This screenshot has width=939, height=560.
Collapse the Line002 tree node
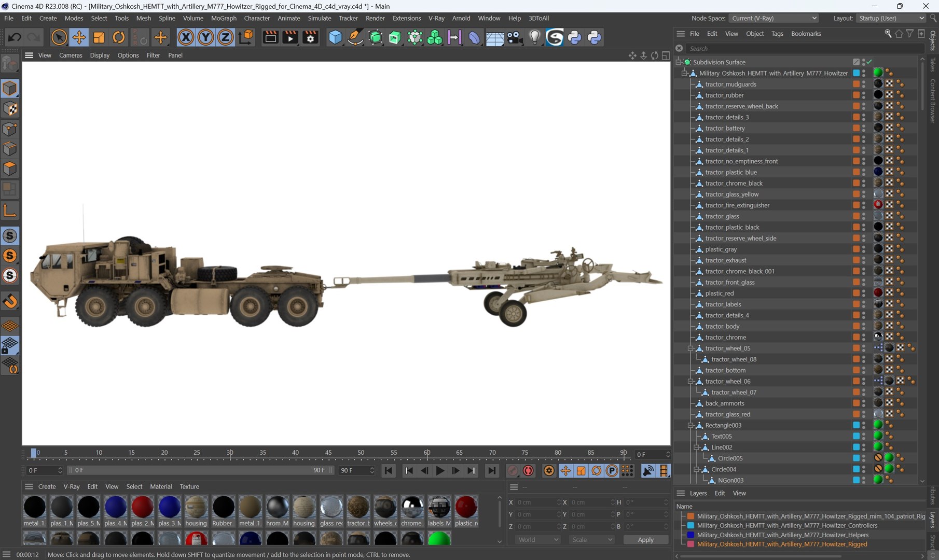pyautogui.click(x=697, y=447)
